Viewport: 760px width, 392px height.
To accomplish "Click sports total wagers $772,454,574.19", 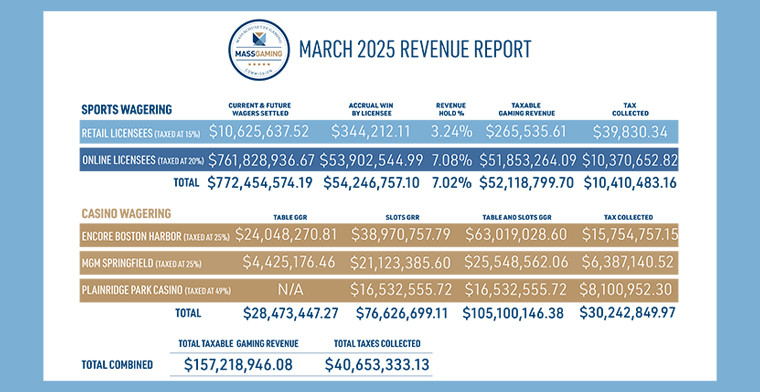I will click(x=260, y=182).
